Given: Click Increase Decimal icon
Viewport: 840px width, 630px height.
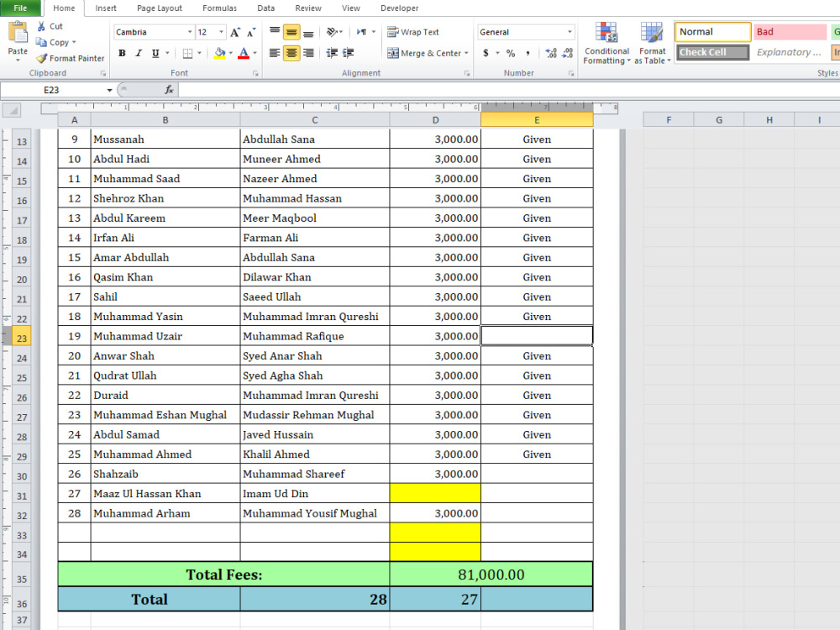Looking at the screenshot, I should coord(551,53).
